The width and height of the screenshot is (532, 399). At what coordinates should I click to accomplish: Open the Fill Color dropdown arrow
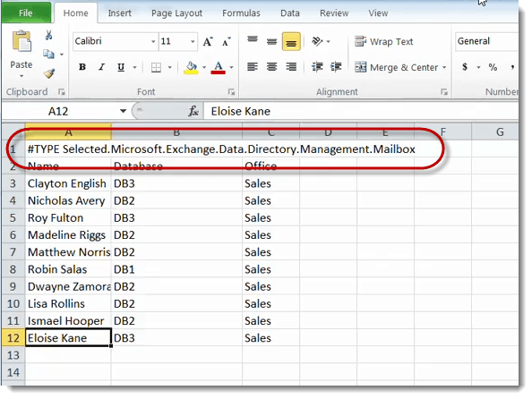[x=204, y=67]
